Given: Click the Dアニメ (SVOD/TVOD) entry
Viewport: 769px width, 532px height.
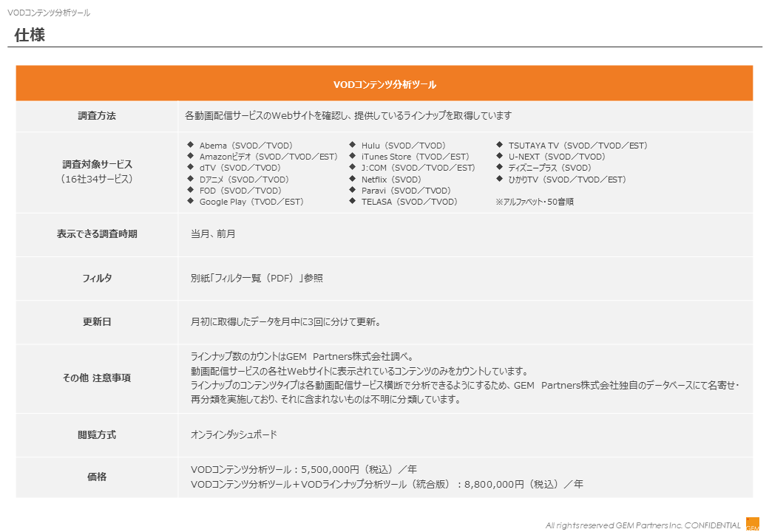Looking at the screenshot, I should pyautogui.click(x=244, y=180).
